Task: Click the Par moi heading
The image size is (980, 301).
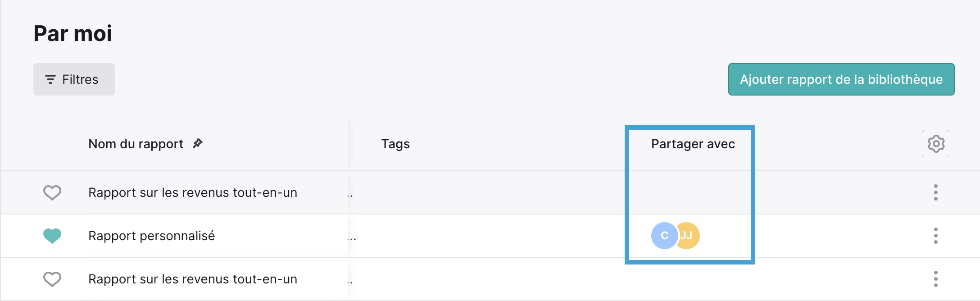Action: tap(73, 33)
